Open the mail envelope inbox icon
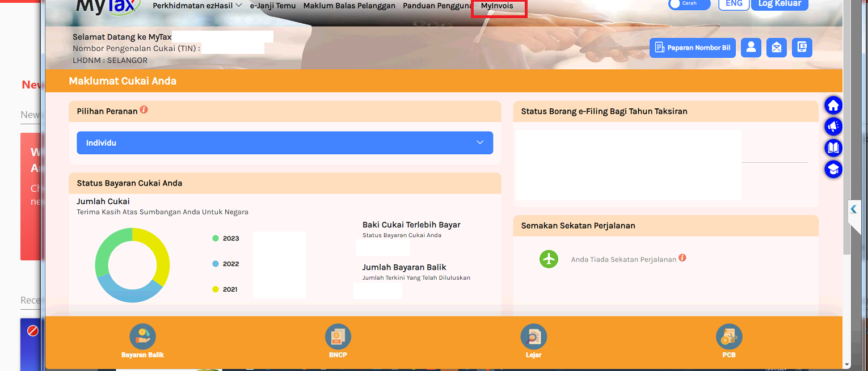This screenshot has width=868, height=371. tap(776, 48)
